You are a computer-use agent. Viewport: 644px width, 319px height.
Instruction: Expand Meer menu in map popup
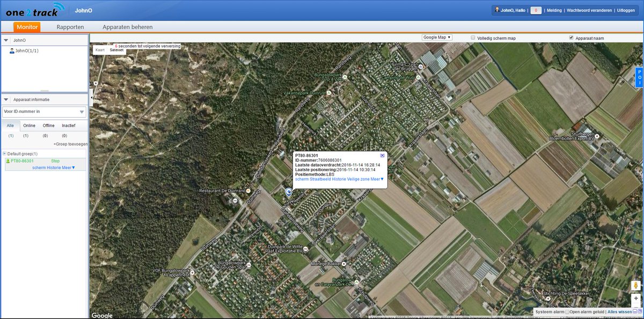coord(377,179)
